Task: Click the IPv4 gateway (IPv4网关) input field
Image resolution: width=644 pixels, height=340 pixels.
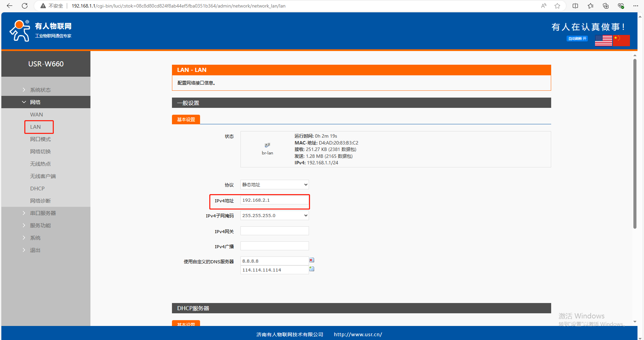Action: (x=274, y=231)
